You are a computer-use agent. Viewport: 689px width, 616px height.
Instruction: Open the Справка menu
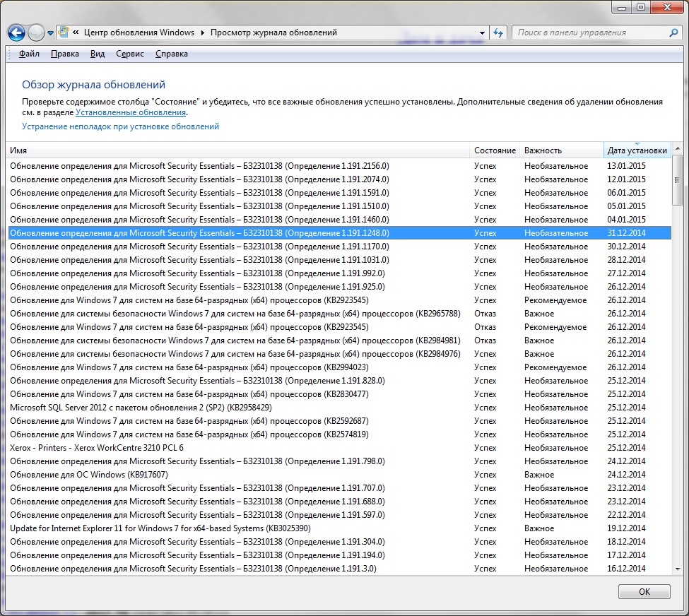tap(171, 54)
